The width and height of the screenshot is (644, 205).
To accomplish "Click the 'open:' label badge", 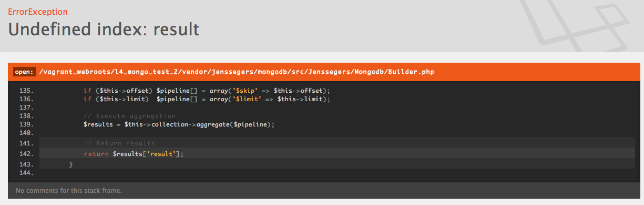I will 24,72.
